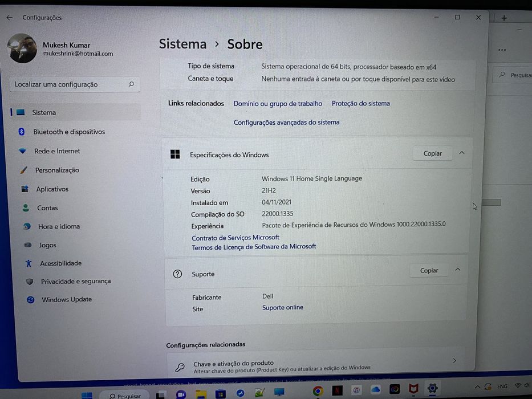The height and width of the screenshot is (399, 532).
Task: Click the plus new tab button in background window
Action: [x=504, y=18]
